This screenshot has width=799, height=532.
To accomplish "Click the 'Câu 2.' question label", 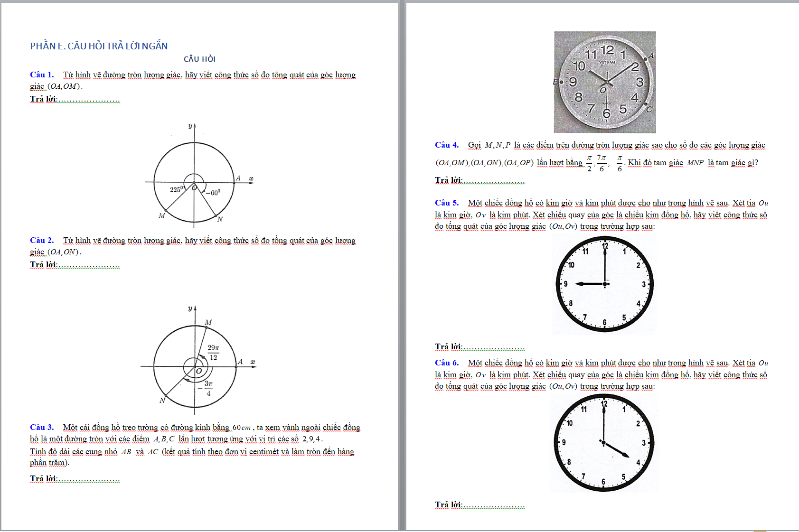I will 42,240.
